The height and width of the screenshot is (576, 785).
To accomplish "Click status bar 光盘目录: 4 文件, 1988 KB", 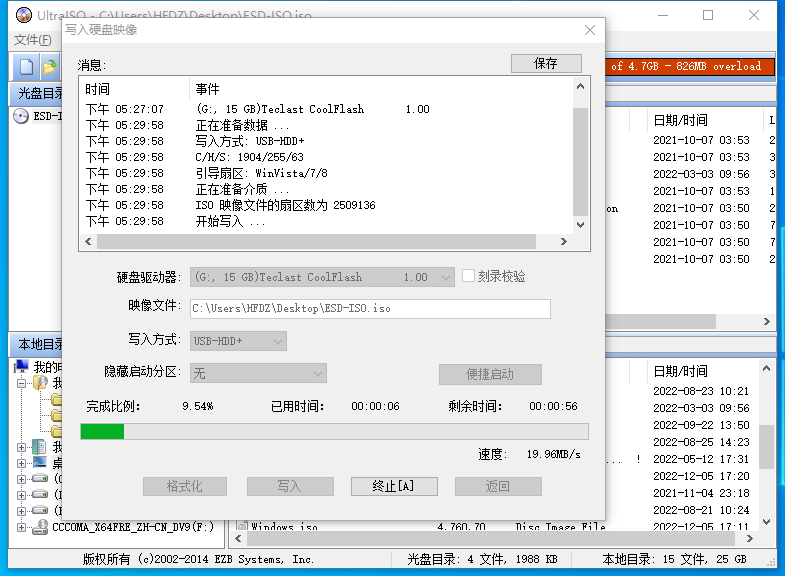I will pos(482,559).
